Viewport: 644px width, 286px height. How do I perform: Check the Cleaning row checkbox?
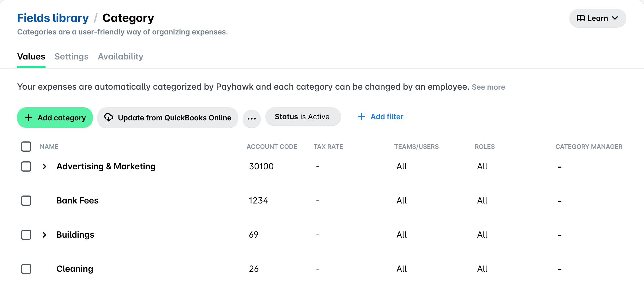26,269
